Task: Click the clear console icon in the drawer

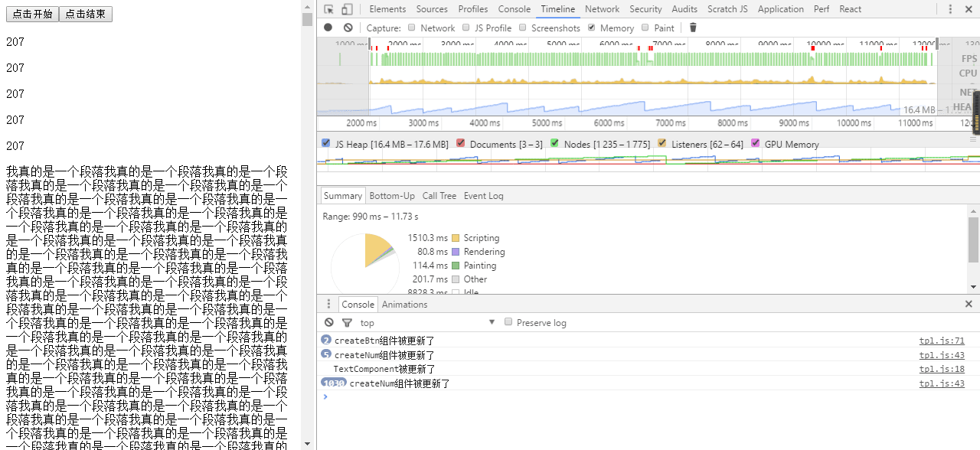Action: tap(328, 321)
